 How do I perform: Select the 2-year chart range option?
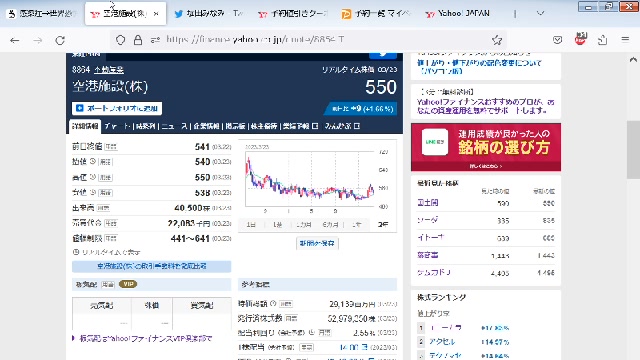(383, 224)
